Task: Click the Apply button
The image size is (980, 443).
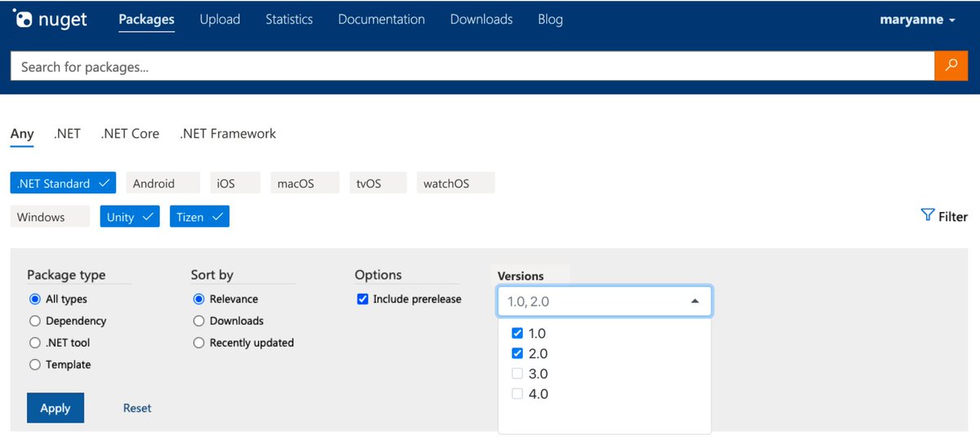Action: [56, 408]
